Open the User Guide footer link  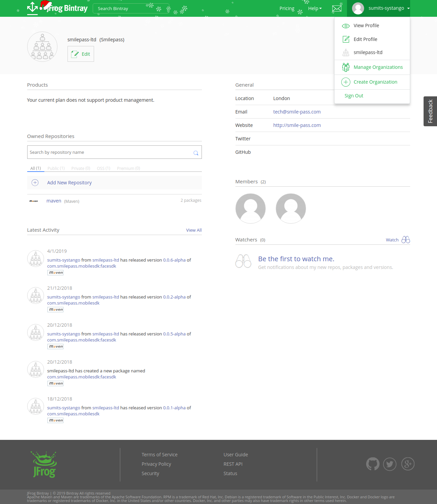pos(236,455)
